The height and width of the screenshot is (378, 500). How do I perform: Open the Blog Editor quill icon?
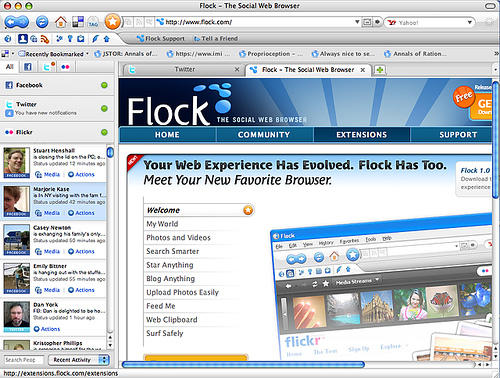(95, 39)
